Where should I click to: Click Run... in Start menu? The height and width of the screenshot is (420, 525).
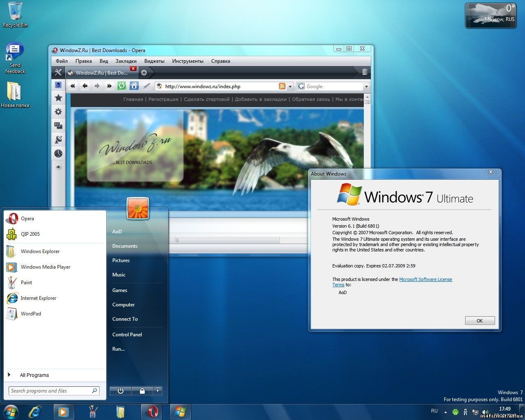[x=119, y=349]
